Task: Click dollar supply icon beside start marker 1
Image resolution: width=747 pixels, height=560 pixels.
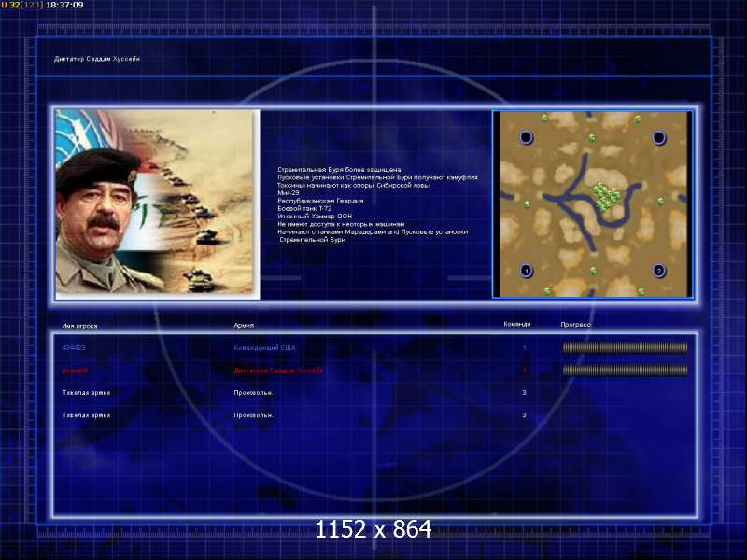Action: coord(547,290)
